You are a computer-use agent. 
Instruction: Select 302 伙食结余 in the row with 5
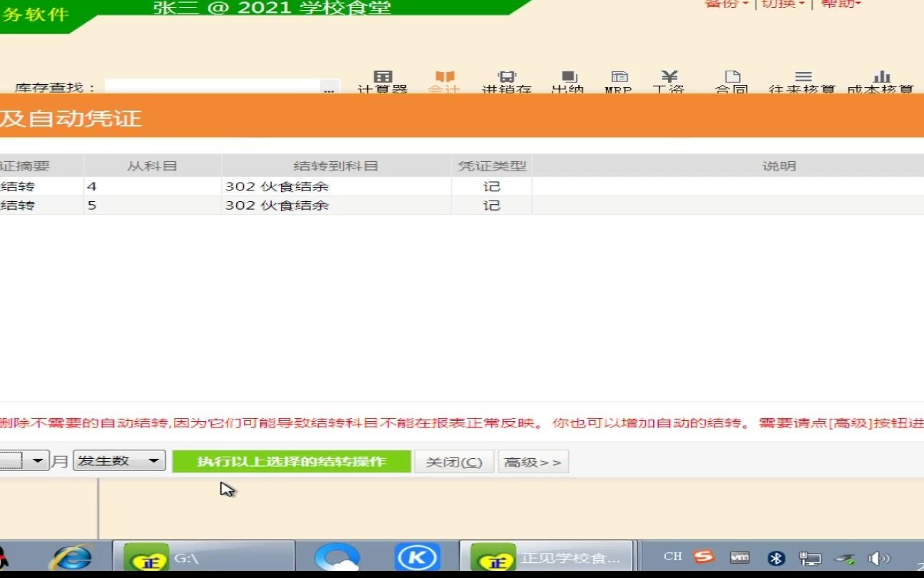pyautogui.click(x=336, y=206)
